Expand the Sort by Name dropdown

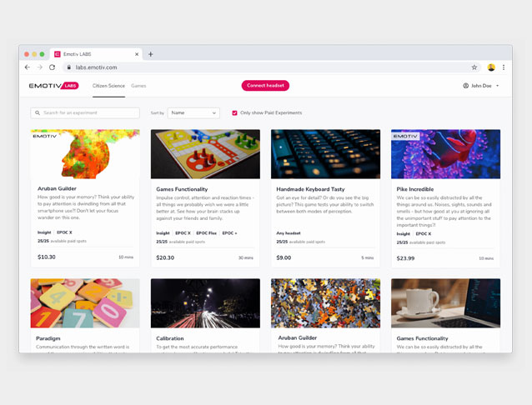coord(193,112)
